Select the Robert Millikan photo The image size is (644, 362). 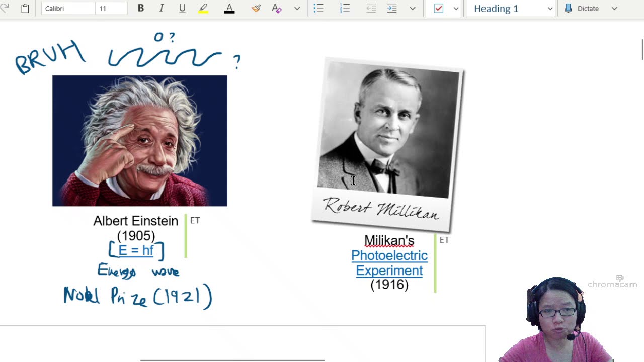[x=387, y=145]
